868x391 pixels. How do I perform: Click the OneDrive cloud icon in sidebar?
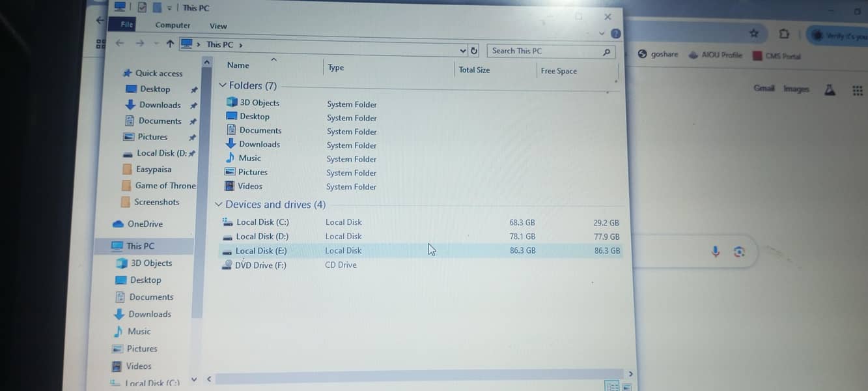(x=118, y=224)
